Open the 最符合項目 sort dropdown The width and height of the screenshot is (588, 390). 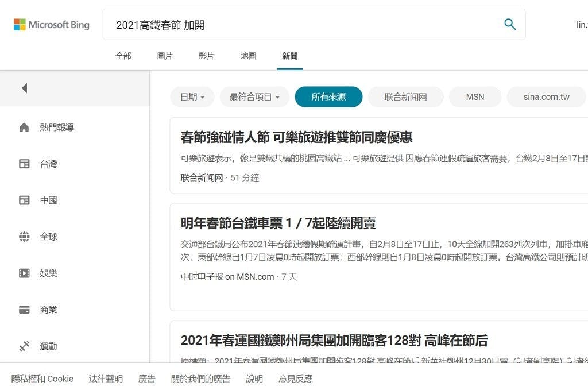[x=254, y=97]
